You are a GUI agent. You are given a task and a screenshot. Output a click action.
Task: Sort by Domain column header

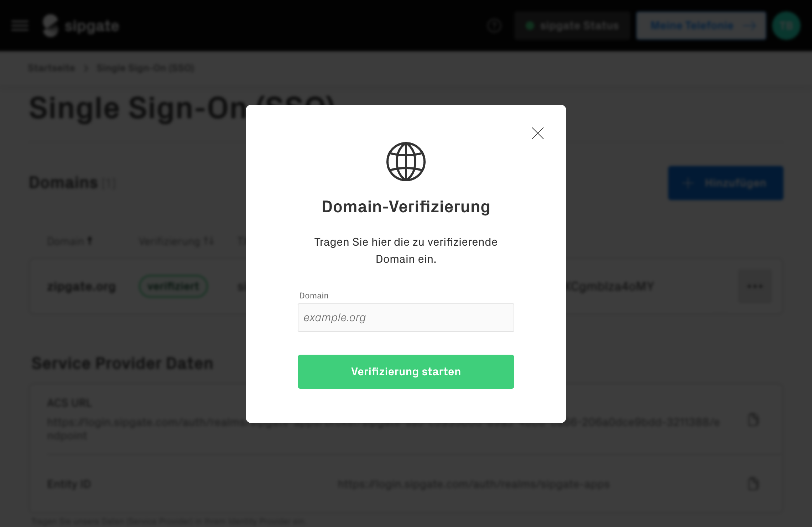click(70, 241)
